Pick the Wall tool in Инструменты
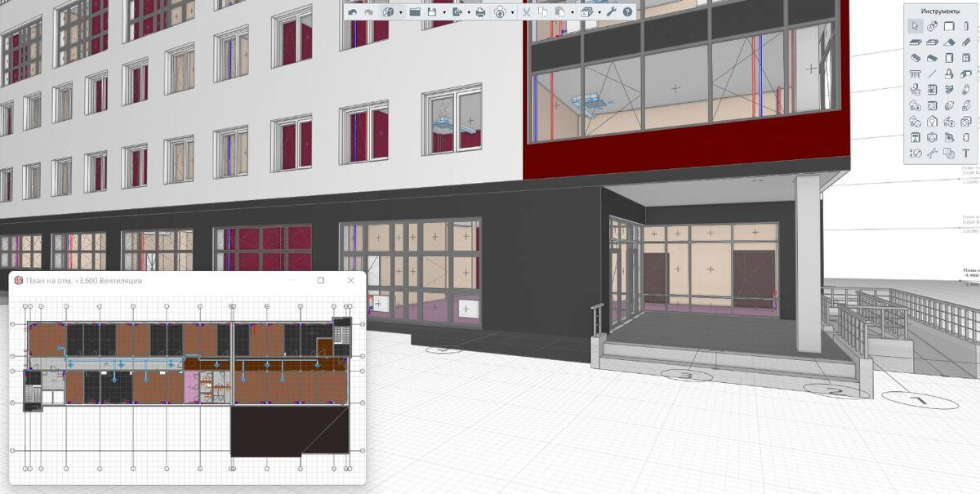 (949, 26)
